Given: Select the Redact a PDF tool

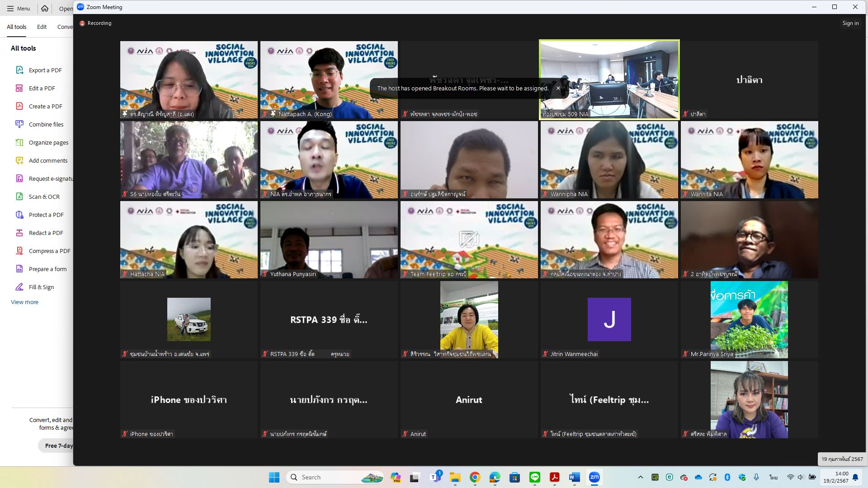Looking at the screenshot, I should (46, 233).
